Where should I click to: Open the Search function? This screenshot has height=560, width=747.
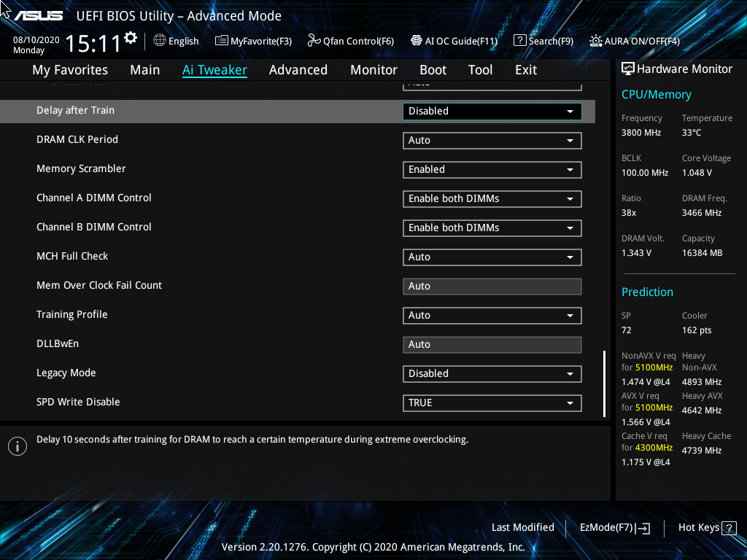click(x=543, y=41)
